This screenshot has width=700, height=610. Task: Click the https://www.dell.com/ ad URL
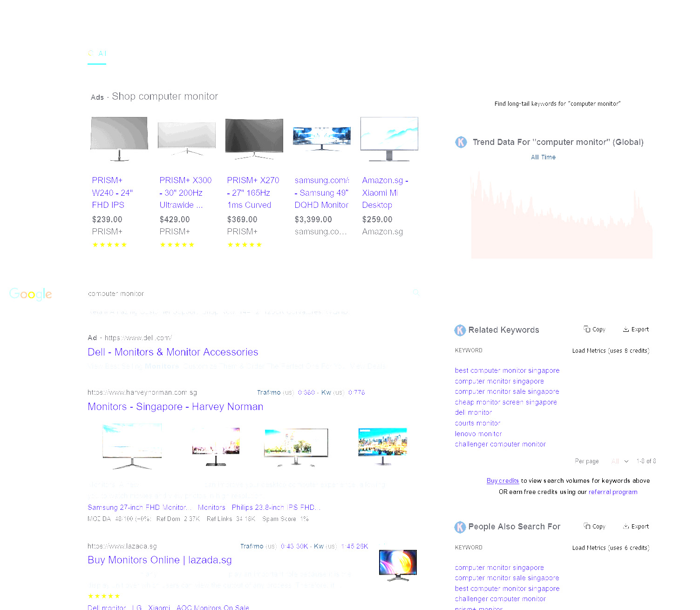138,338
